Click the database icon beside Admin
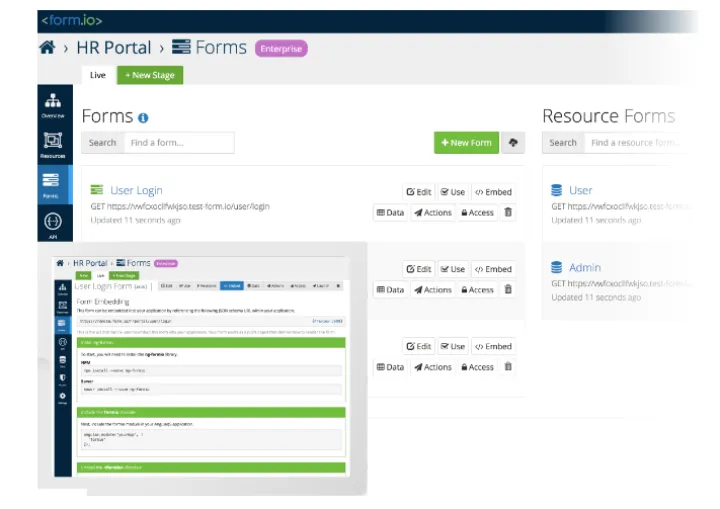 pos(557,267)
